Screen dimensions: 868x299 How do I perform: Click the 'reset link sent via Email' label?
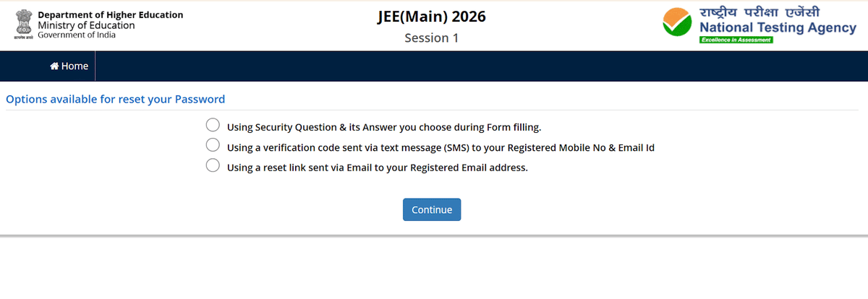(x=378, y=168)
